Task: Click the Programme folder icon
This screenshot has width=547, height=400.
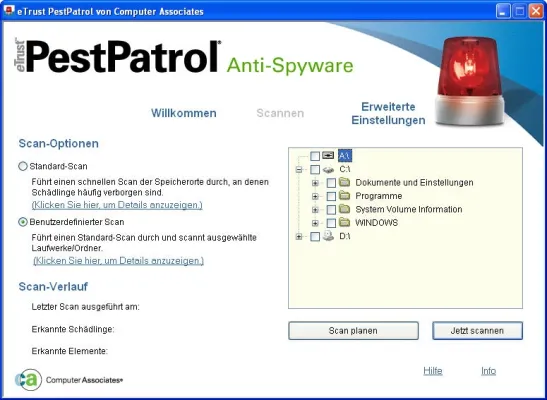Action: (x=344, y=195)
